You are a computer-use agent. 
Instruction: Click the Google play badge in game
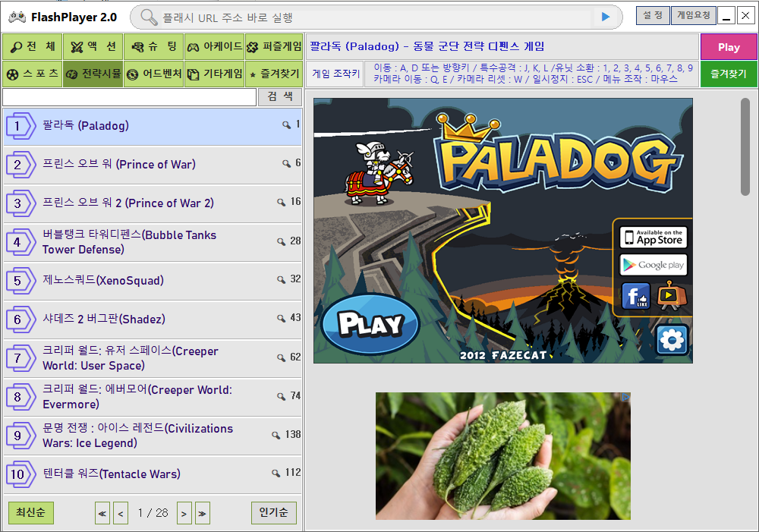653,265
